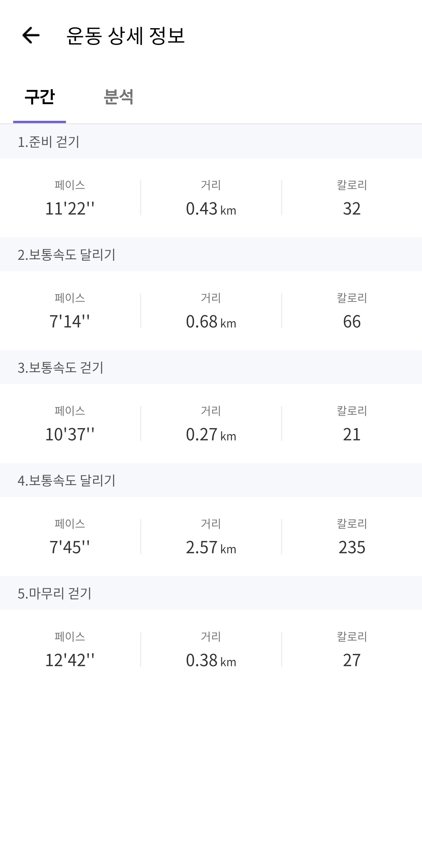
Task: Tap the 10'37'' pace value
Action: coord(70,434)
